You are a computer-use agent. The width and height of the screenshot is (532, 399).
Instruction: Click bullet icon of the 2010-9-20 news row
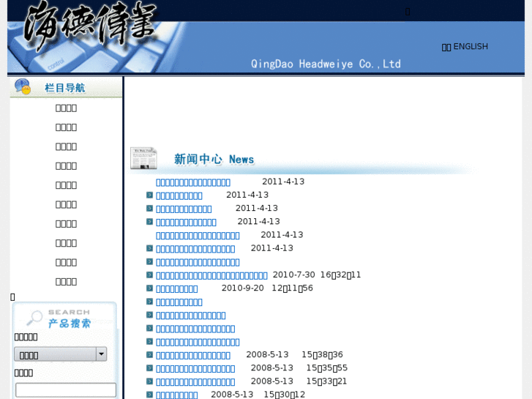coord(149,288)
